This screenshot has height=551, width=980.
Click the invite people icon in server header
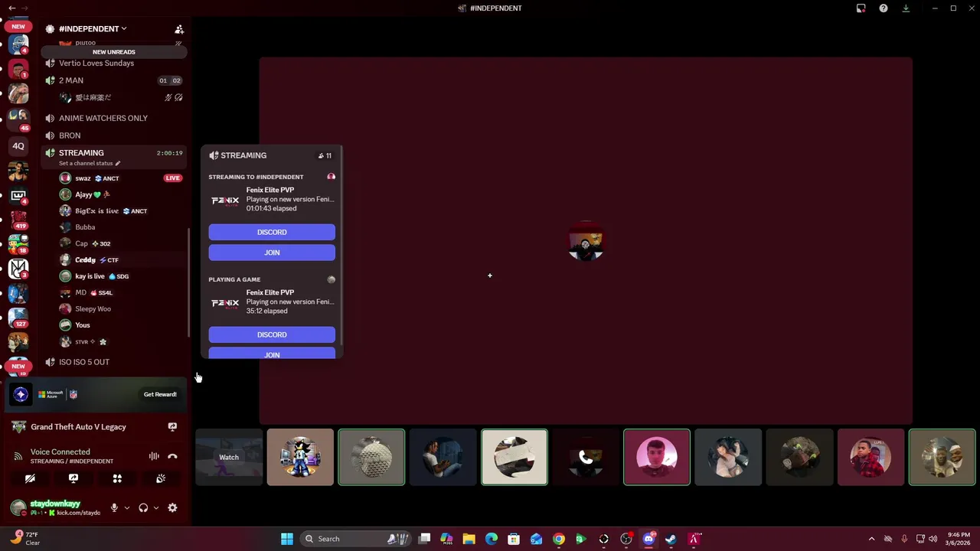(179, 29)
